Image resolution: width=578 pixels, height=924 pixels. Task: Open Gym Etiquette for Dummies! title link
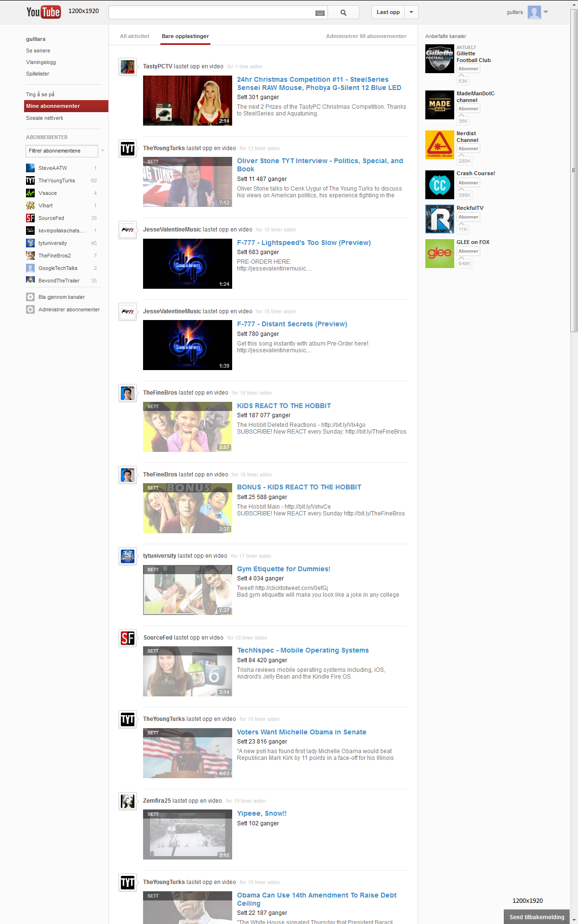point(284,569)
